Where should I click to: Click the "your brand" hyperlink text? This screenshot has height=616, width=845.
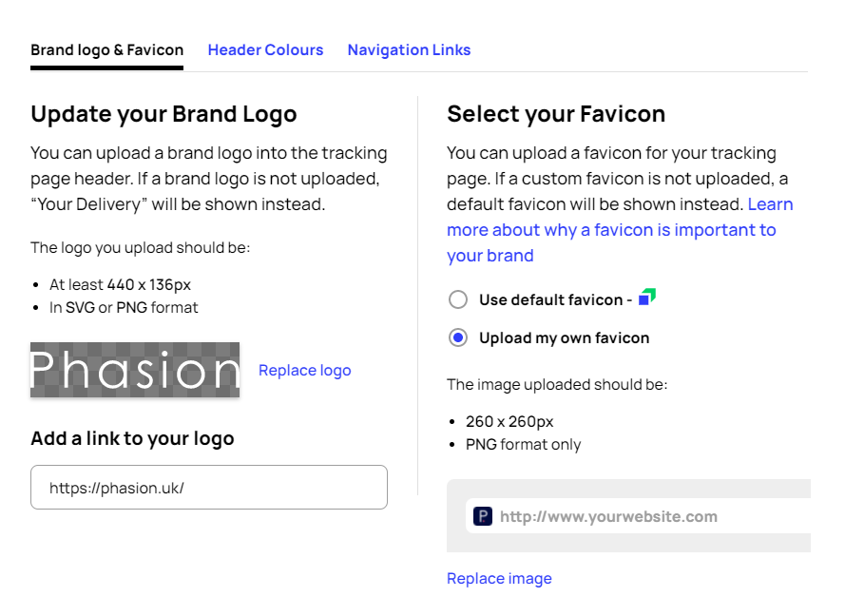490,255
